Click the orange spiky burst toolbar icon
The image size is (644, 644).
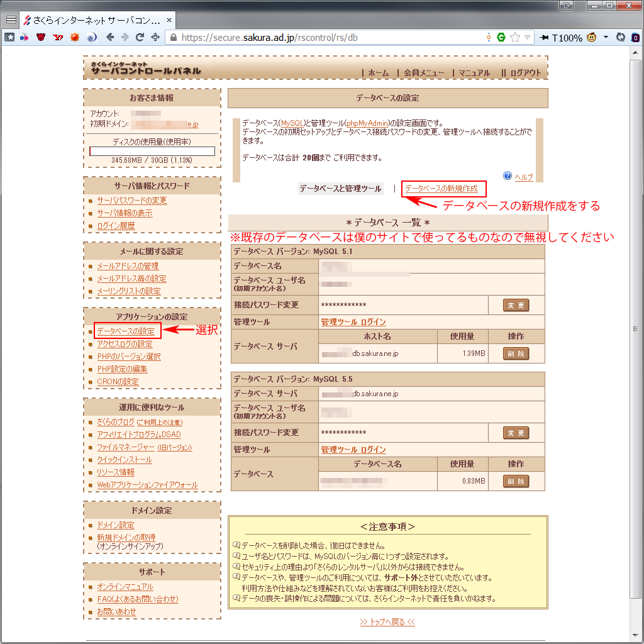pyautogui.click(x=74, y=37)
